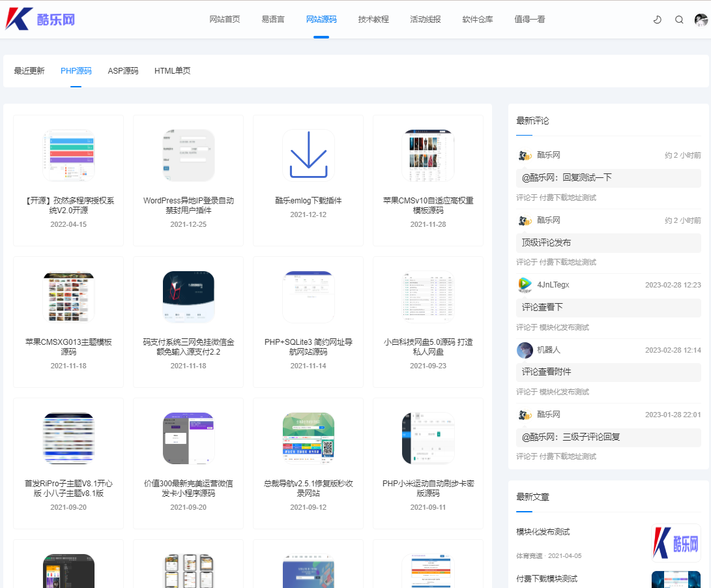Open title 苹果CMSXG013主题模板源码
The width and height of the screenshot is (711, 588).
tap(68, 347)
